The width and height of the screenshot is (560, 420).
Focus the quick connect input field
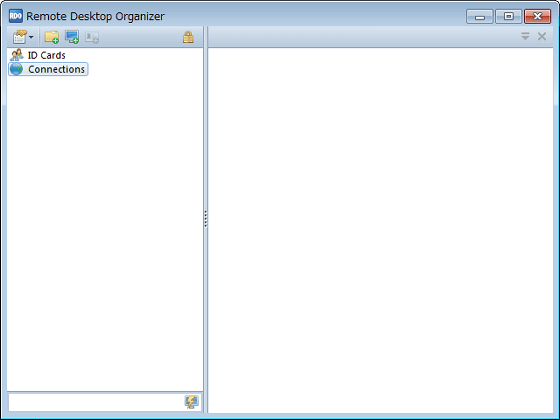[x=96, y=402]
